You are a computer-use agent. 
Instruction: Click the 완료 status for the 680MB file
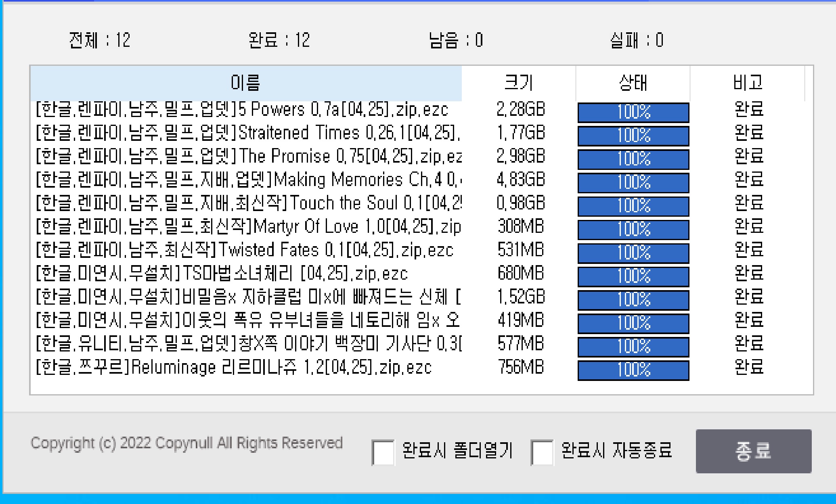(749, 274)
